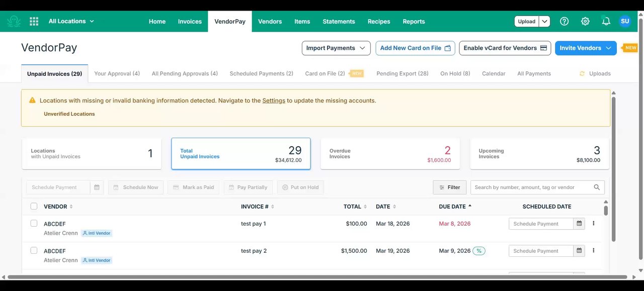This screenshot has height=291, width=644.
Task: Sort by Invoice # column arrows
Action: [273, 207]
